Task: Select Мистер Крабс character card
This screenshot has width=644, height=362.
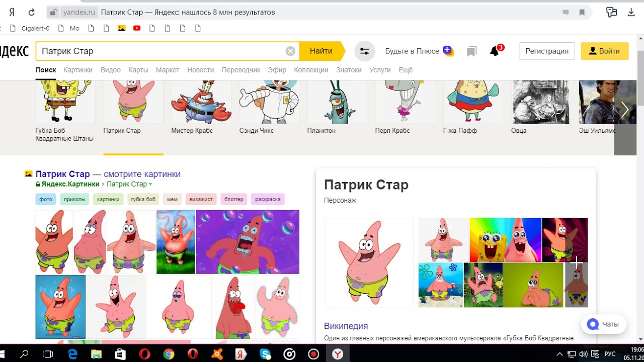Action: [x=201, y=107]
